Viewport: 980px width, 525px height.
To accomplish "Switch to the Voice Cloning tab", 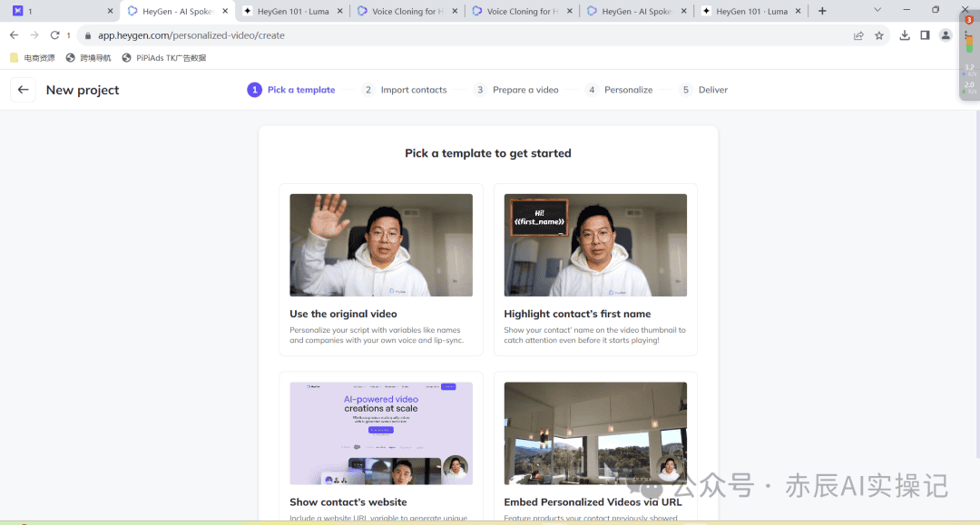I will coord(407,11).
